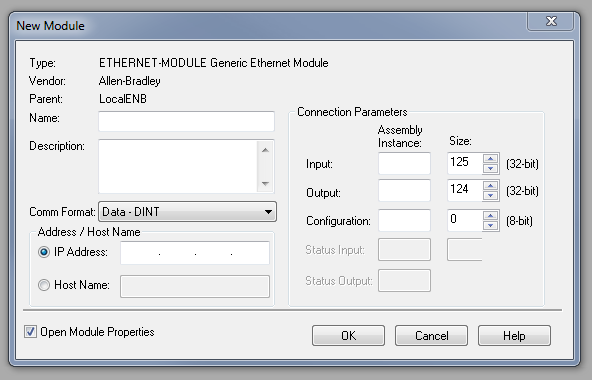Click the IP Address entry field
This screenshot has height=380, width=592.
pos(195,253)
